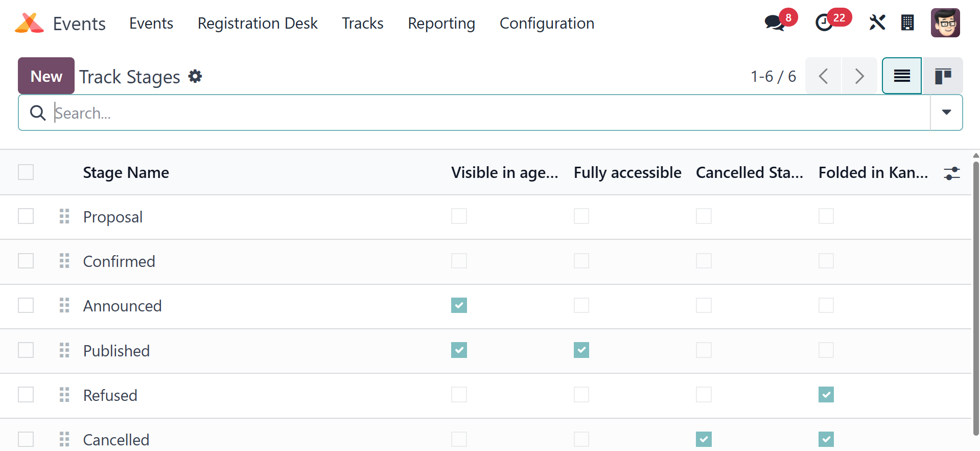Click the debug tools wrench icon
Image resolution: width=980 pixels, height=451 pixels.
(x=877, y=22)
